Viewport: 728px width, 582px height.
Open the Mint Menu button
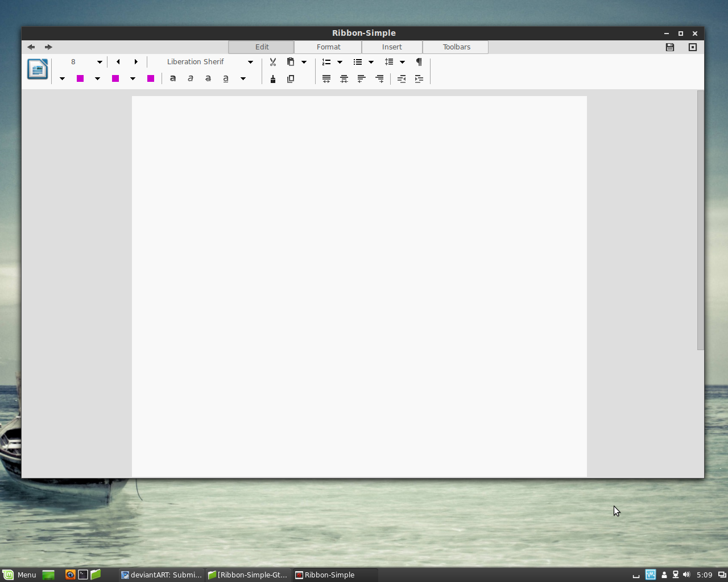pos(19,575)
